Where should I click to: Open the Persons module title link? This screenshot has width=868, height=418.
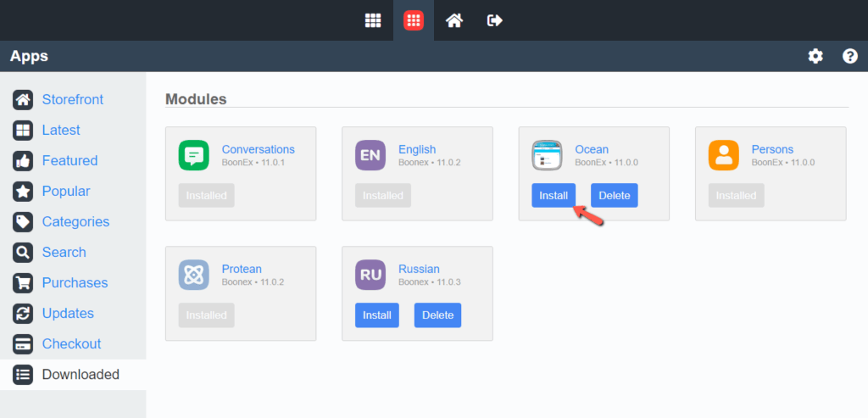tap(772, 149)
